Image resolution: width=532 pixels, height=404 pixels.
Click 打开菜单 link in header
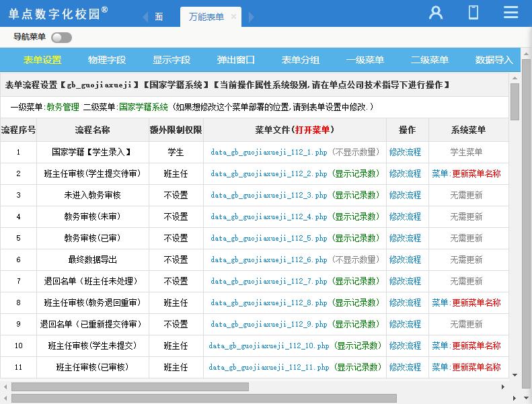click(x=313, y=130)
